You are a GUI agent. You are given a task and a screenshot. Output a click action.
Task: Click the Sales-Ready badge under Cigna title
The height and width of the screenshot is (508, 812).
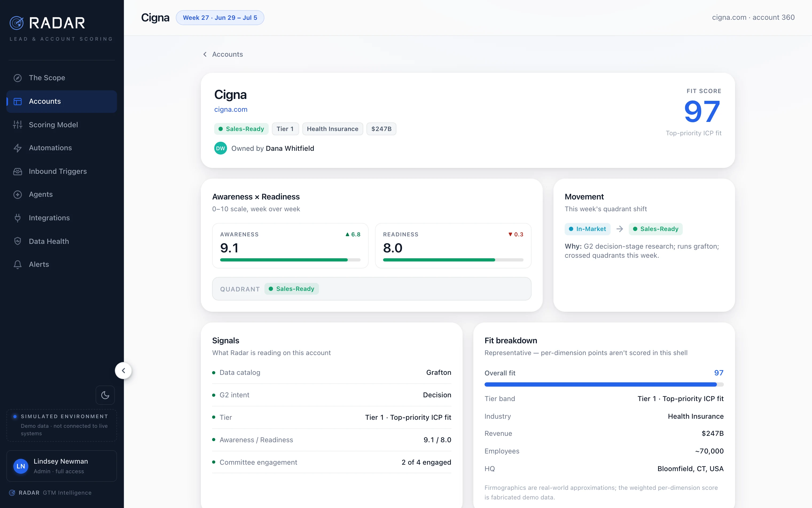click(241, 129)
